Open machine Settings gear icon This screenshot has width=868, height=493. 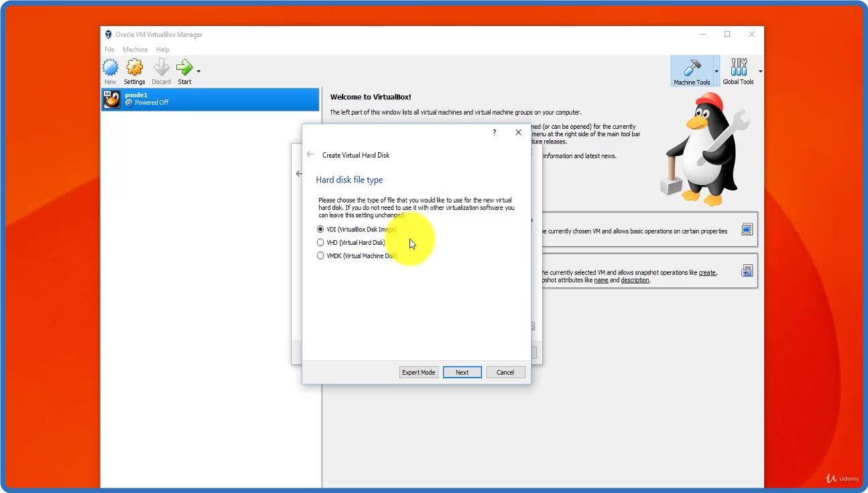tap(135, 68)
